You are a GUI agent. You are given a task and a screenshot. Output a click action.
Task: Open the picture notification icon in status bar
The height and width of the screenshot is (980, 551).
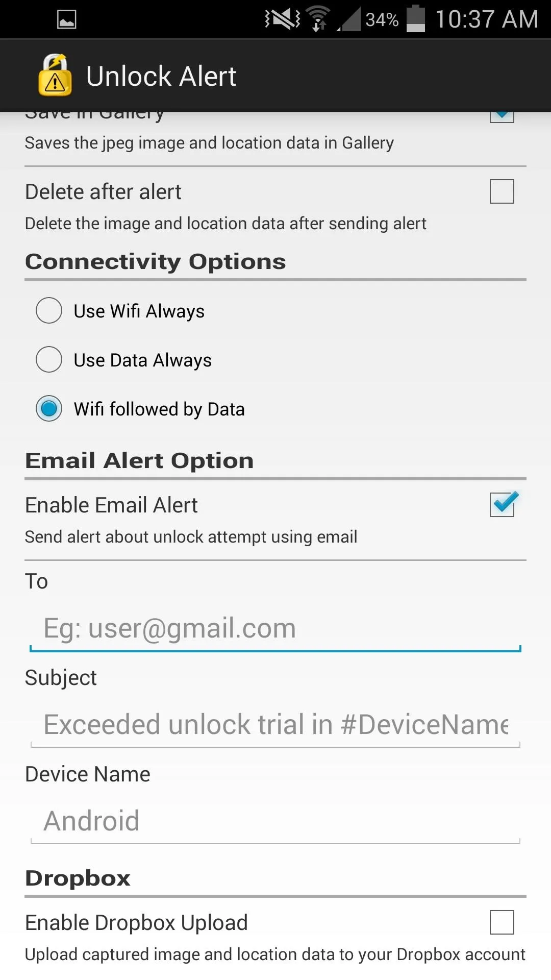[67, 19]
